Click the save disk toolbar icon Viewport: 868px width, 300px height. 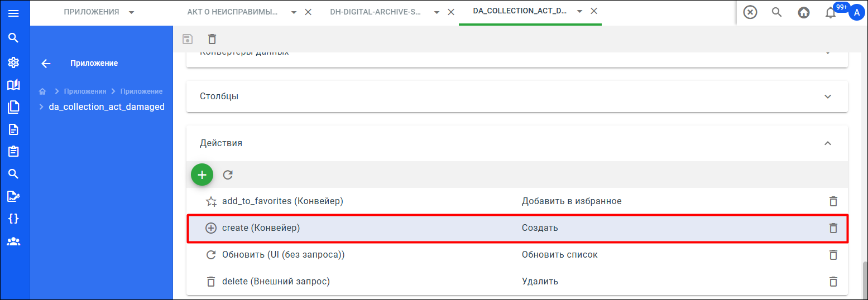188,39
